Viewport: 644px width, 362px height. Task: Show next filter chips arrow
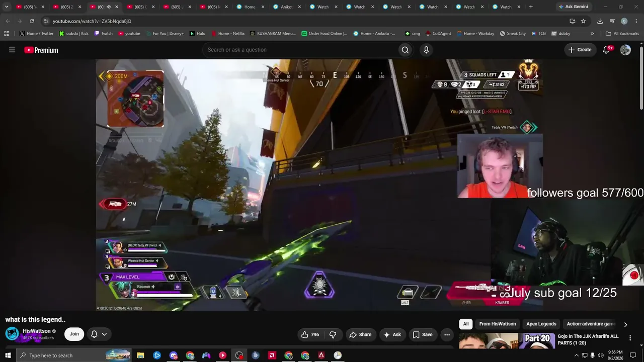[625, 324]
